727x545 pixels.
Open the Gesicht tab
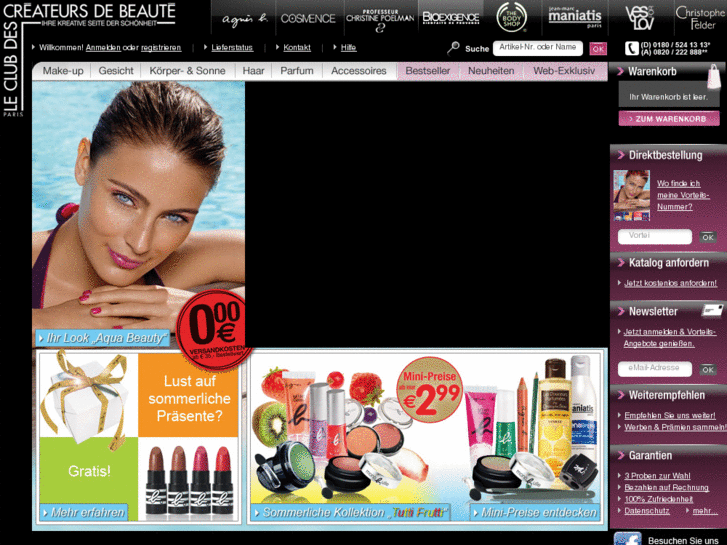point(116,71)
